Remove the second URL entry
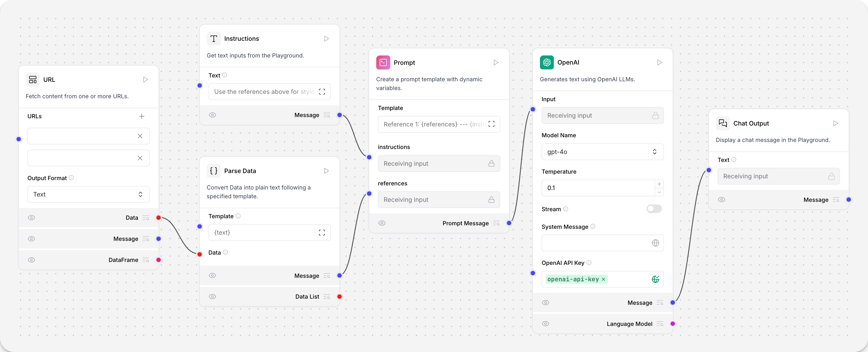The width and height of the screenshot is (868, 352). (140, 158)
